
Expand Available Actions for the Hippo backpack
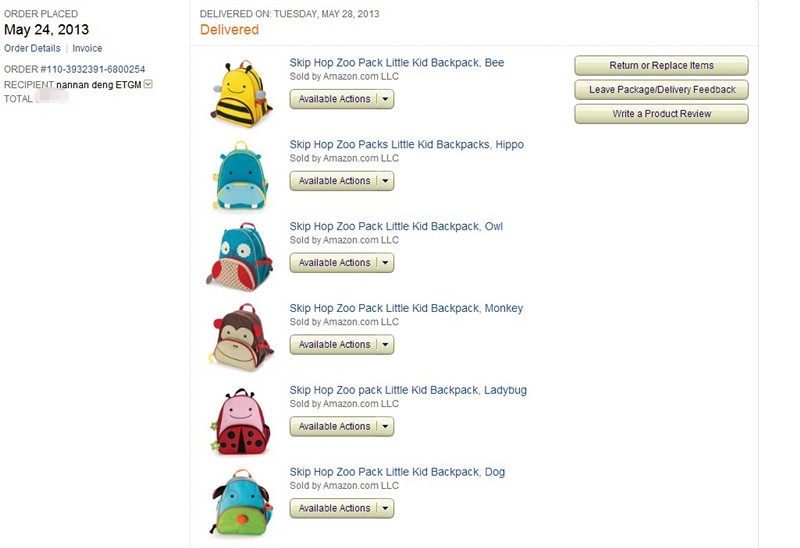(342, 181)
